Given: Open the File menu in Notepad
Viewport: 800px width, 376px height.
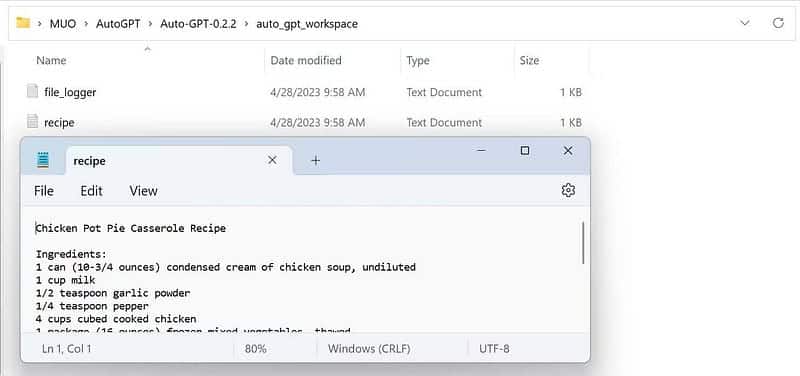Looking at the screenshot, I should [43, 191].
